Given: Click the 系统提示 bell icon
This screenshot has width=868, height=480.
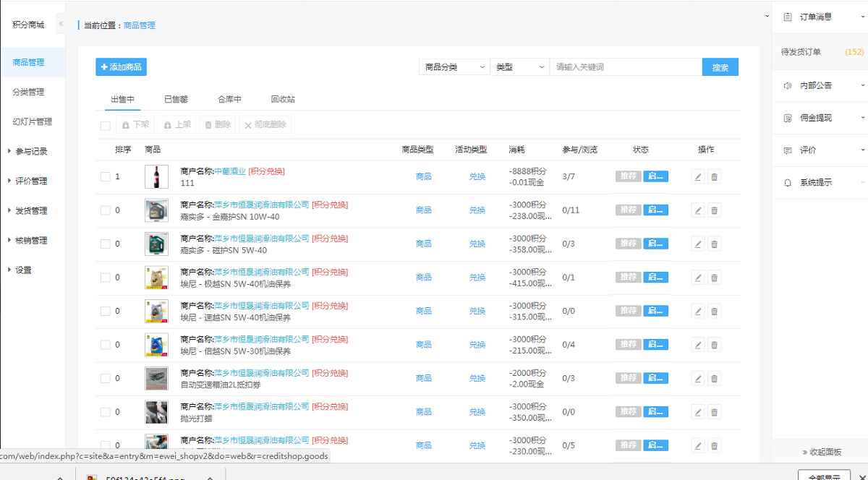Looking at the screenshot, I should (x=788, y=183).
